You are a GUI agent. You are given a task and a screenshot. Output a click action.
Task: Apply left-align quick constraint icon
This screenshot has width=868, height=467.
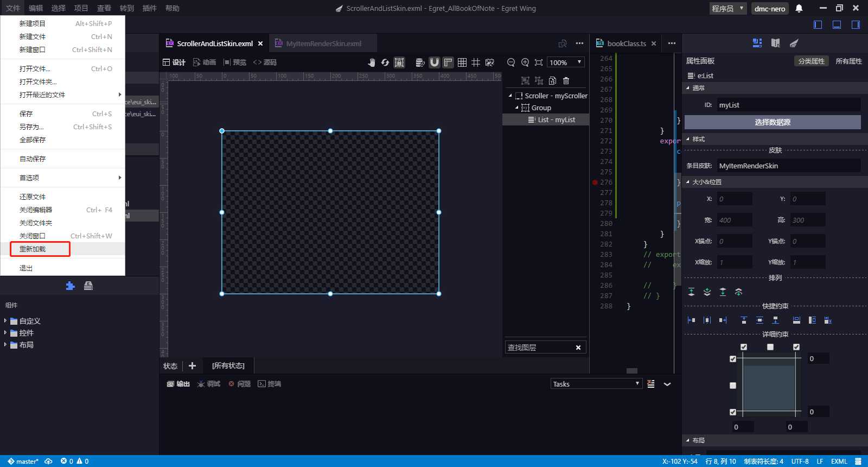(x=691, y=320)
